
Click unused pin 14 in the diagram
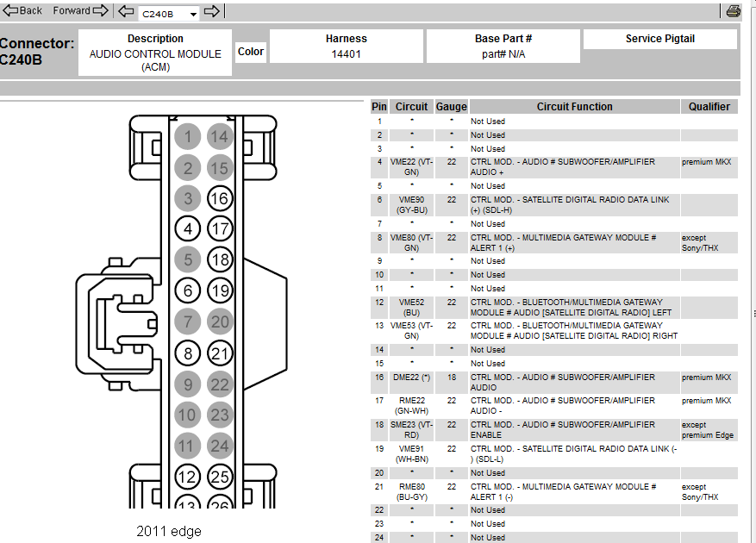click(220, 136)
